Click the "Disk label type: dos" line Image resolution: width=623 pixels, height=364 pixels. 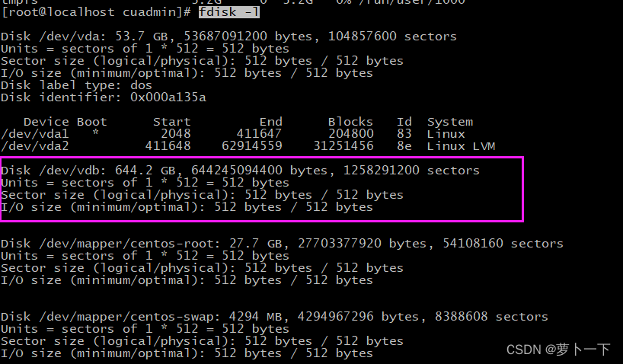[76, 85]
